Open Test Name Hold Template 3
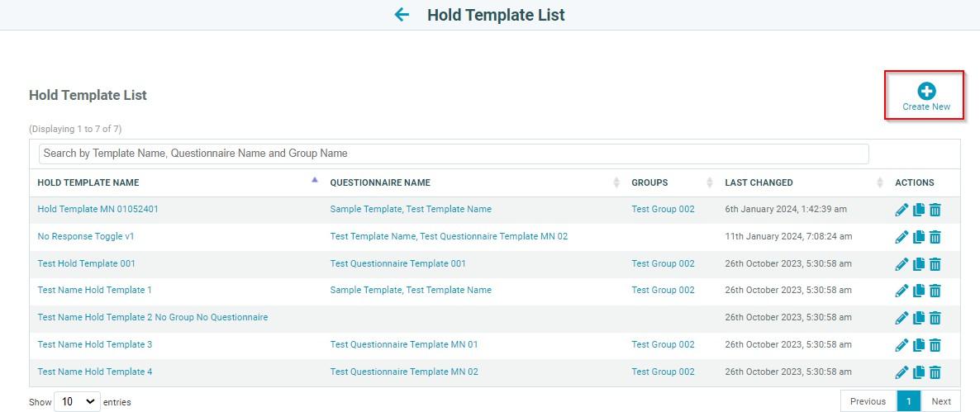This screenshot has width=980, height=412. (95, 344)
